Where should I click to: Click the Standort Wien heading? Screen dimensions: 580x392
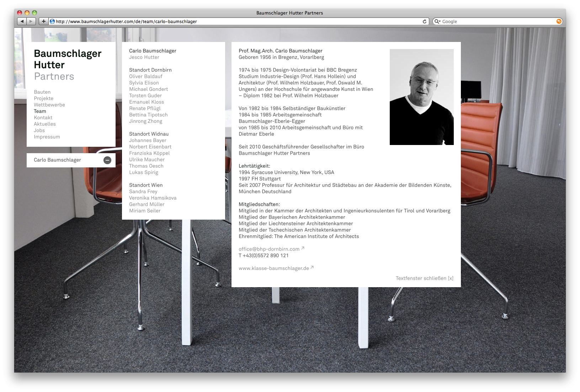(146, 185)
